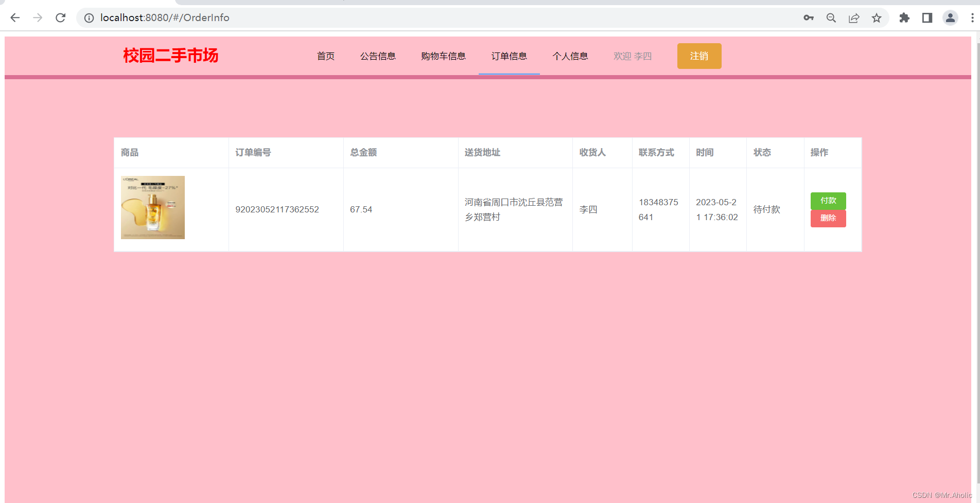Pay the order with the green 付款 button
980x503 pixels.
pyautogui.click(x=828, y=201)
